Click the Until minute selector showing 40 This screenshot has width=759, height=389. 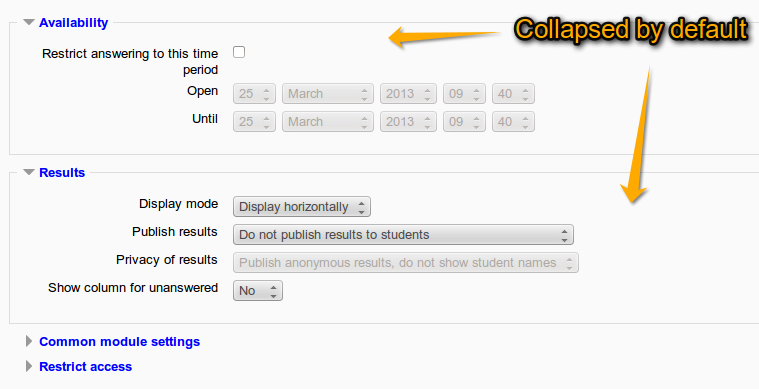coord(513,122)
